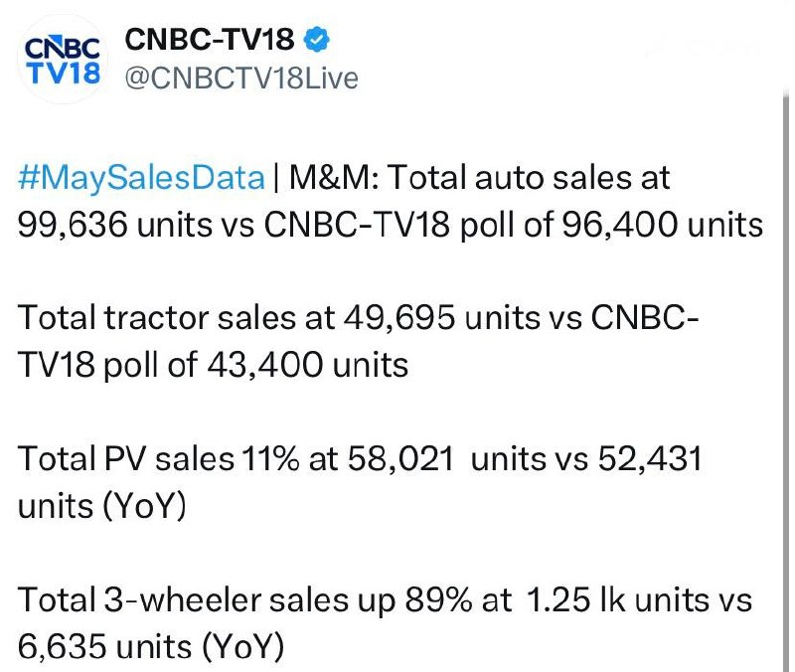Click the 11% PV growth figure
This screenshot has width=795, height=672.
[270, 459]
